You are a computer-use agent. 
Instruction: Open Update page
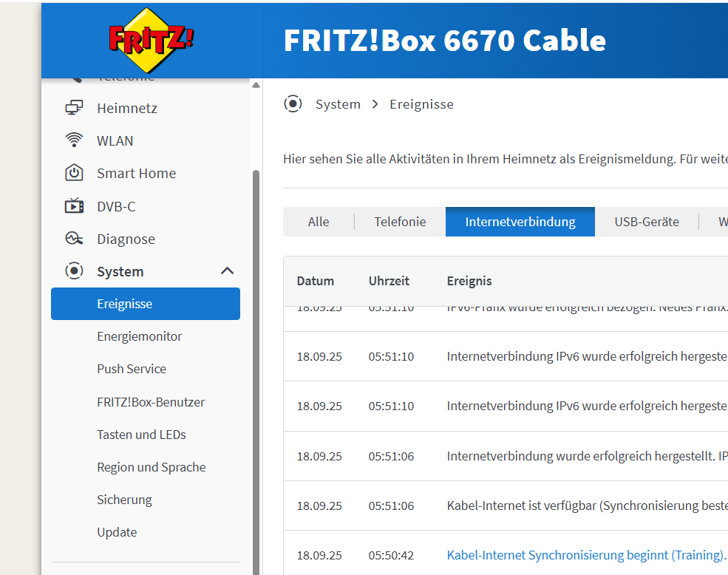pos(117,532)
